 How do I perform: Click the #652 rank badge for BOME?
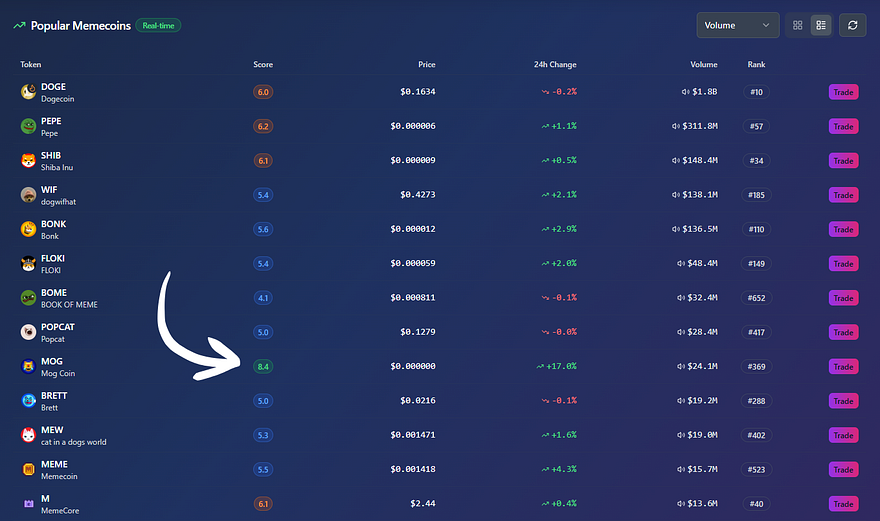pos(756,298)
